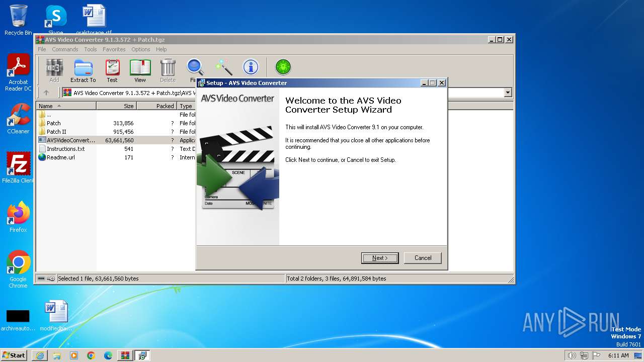The height and width of the screenshot is (362, 644).
Task: Open the FileZilla Client desktop icon
Action: pos(18,168)
